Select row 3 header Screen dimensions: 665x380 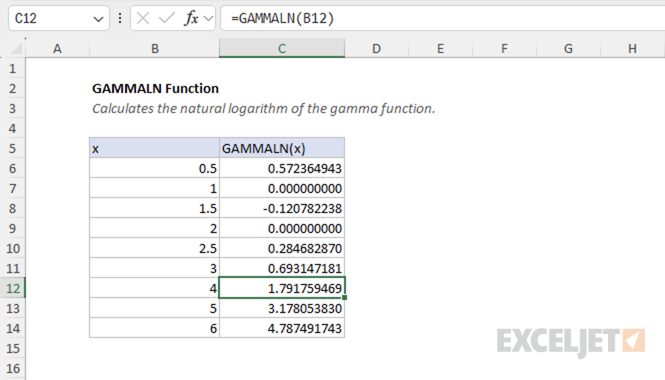(12, 108)
